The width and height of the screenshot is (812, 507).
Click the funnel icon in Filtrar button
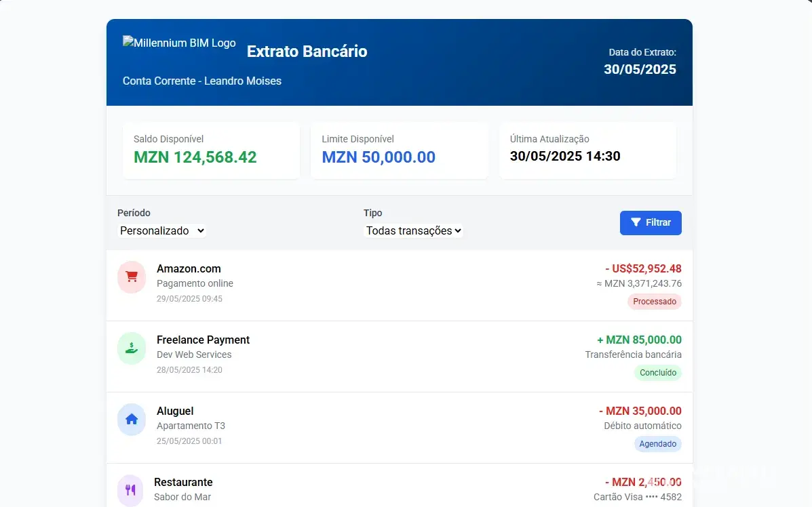(636, 222)
